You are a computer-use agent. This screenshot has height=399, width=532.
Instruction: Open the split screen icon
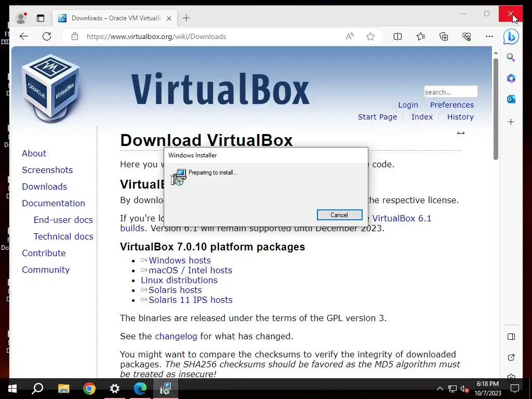(x=397, y=36)
